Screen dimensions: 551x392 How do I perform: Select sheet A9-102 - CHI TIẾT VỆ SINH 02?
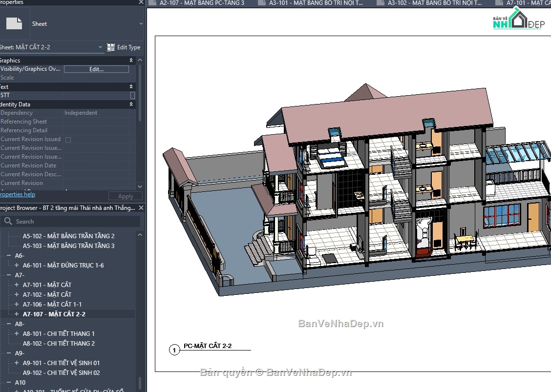(61, 372)
